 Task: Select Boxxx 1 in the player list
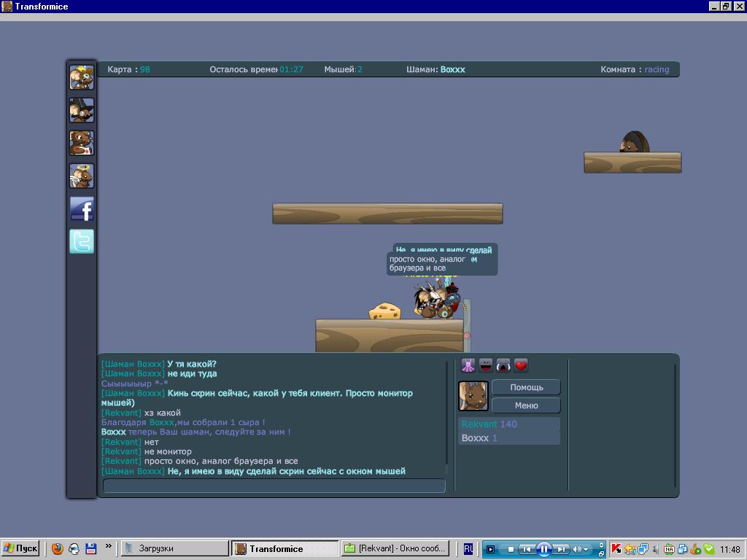(x=508, y=438)
